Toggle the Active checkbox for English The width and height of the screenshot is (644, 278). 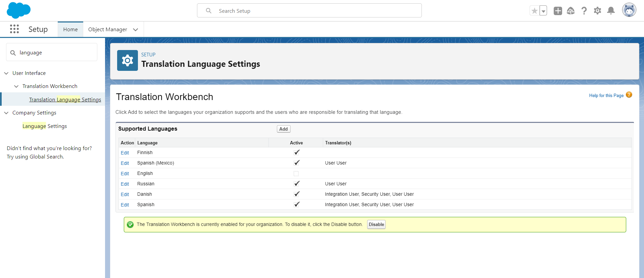click(x=296, y=174)
